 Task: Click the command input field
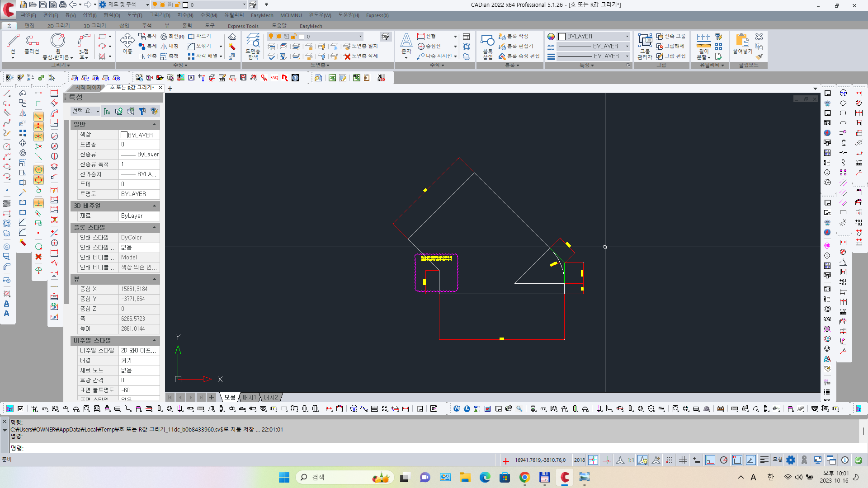pos(434,448)
